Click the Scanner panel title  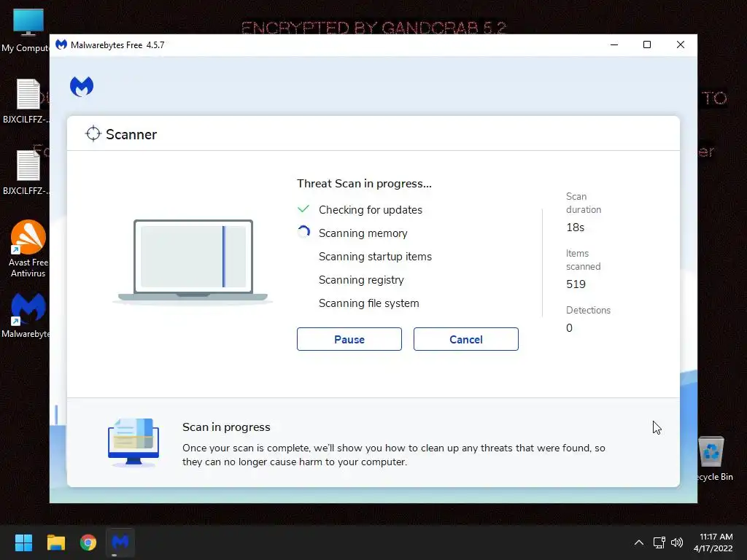(x=131, y=135)
